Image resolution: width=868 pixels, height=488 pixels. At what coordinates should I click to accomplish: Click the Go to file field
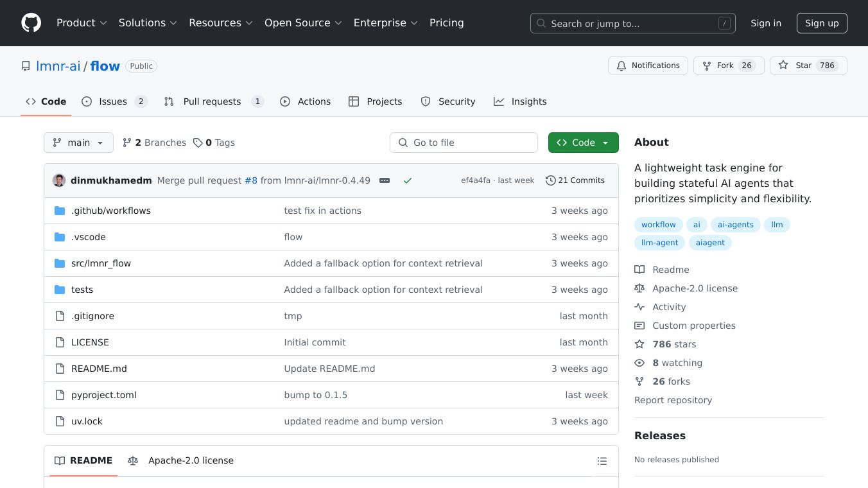(x=464, y=143)
